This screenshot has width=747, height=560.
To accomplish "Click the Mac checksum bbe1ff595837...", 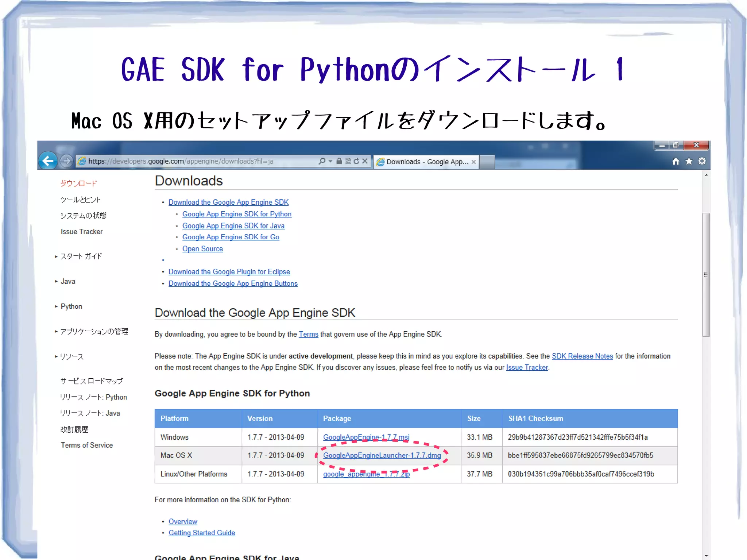I will pos(580,455).
